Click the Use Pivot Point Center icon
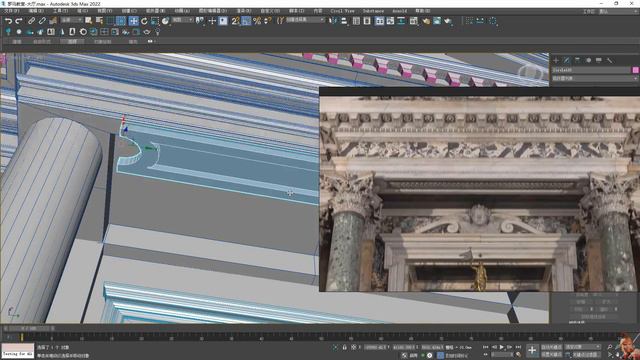The height and width of the screenshot is (360, 640). [x=200, y=21]
